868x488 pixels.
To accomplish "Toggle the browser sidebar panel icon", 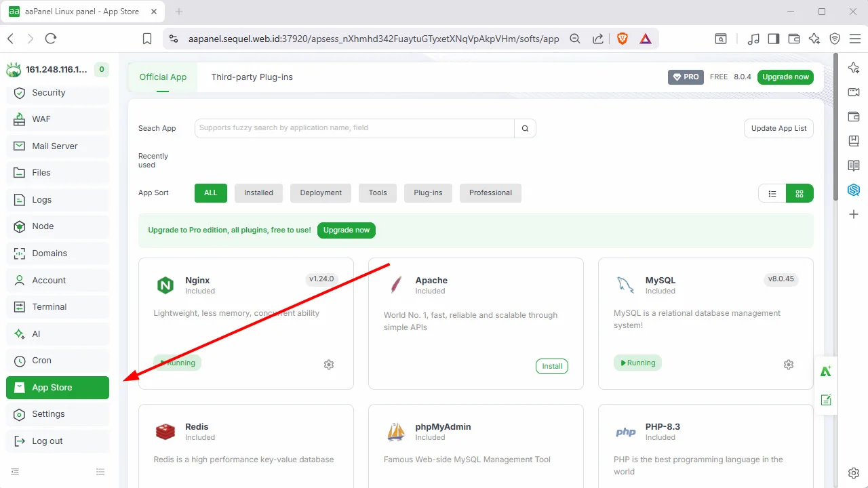I will tap(774, 39).
